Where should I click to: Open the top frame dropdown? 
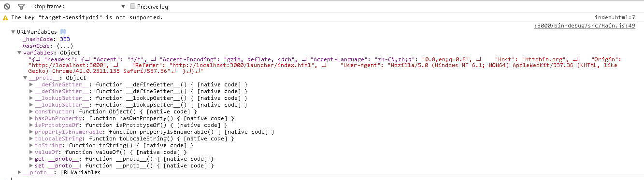tap(80, 7)
